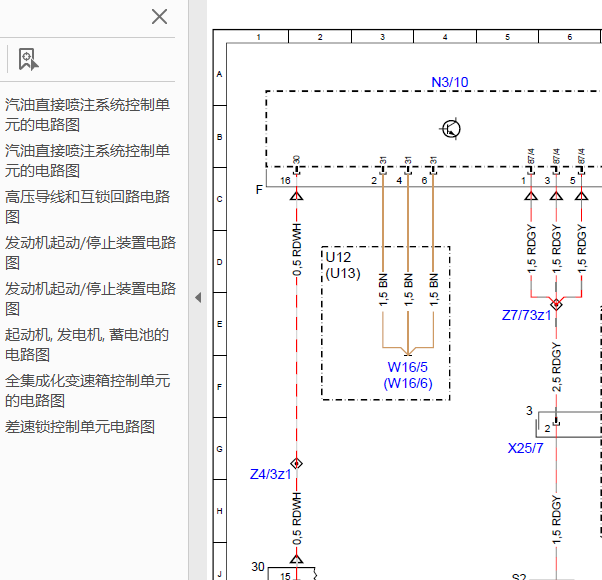Click the connector F label
Image resolution: width=602 pixels, height=580 pixels.
(259, 190)
